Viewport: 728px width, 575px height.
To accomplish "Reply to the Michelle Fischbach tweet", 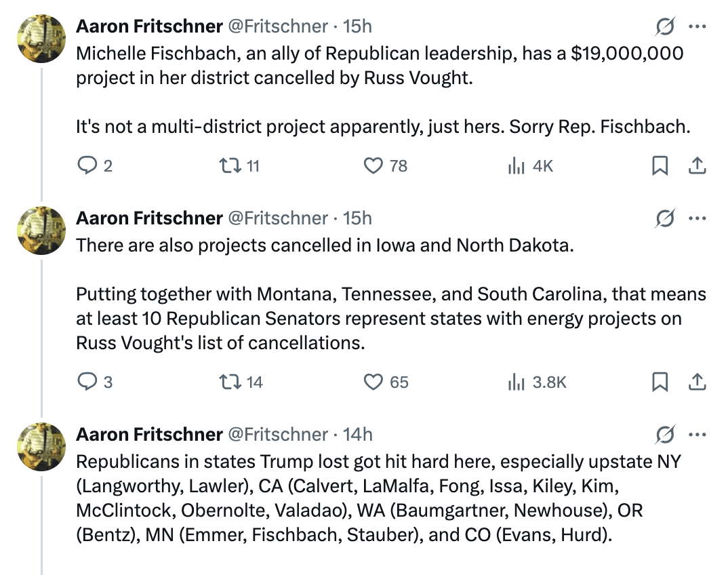I will coord(87,165).
